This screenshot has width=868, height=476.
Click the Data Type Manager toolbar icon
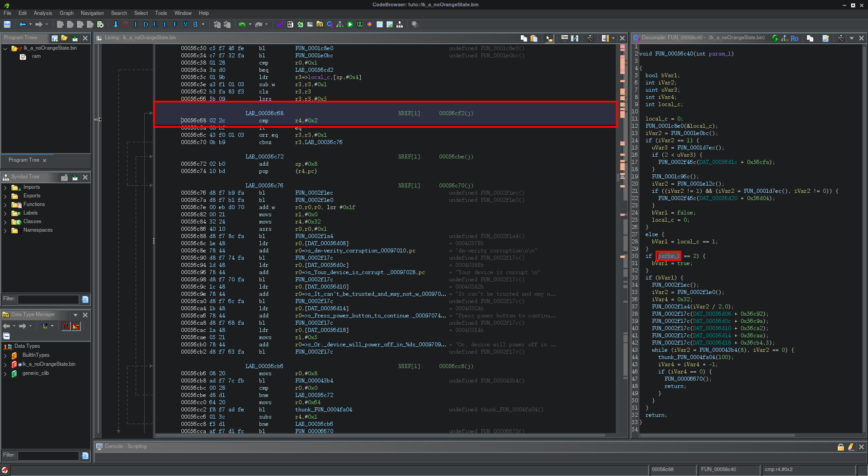coord(320,24)
